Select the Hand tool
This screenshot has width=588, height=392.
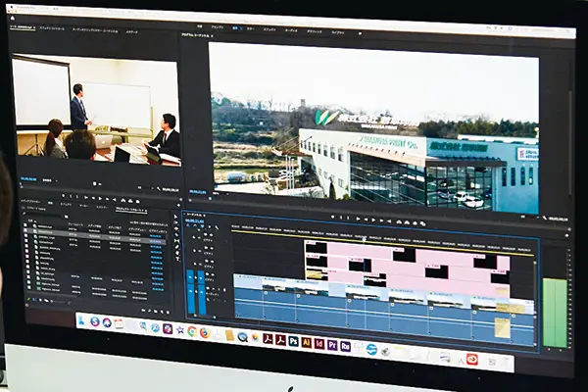point(177,253)
